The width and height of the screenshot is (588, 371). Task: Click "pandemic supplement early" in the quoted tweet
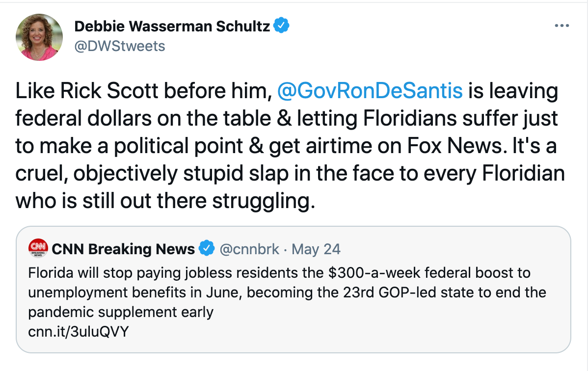click(x=121, y=312)
